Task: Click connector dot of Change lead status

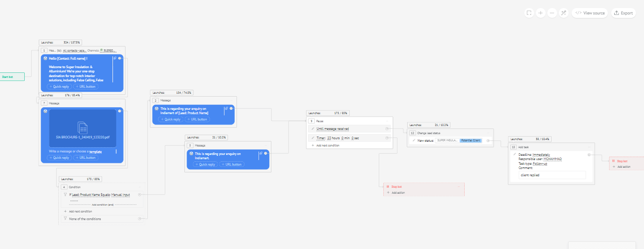Action: (488, 140)
